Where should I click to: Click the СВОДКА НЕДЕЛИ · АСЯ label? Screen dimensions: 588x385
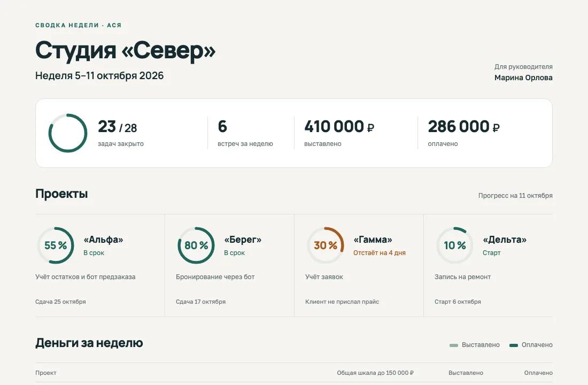(79, 25)
